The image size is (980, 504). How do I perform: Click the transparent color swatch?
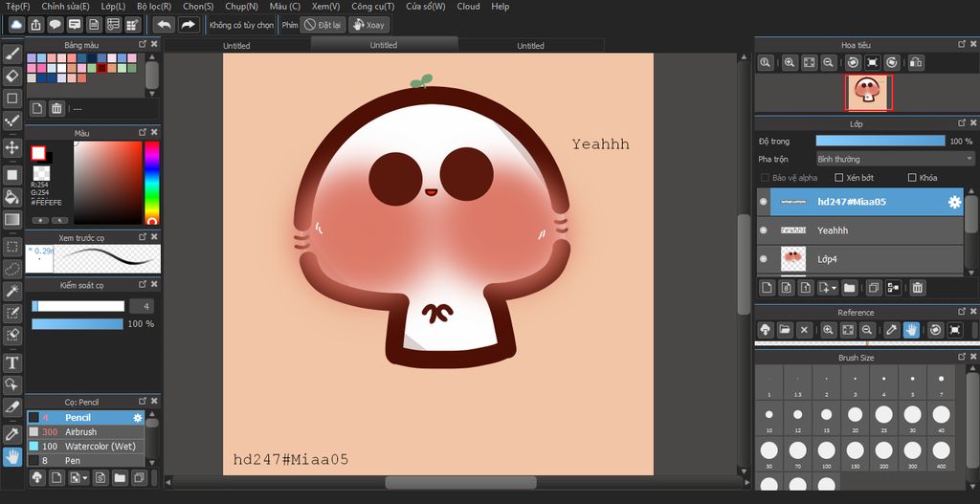click(x=41, y=173)
